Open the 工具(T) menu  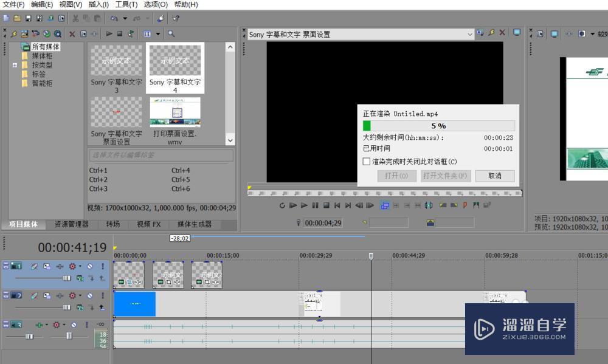pyautogui.click(x=126, y=5)
